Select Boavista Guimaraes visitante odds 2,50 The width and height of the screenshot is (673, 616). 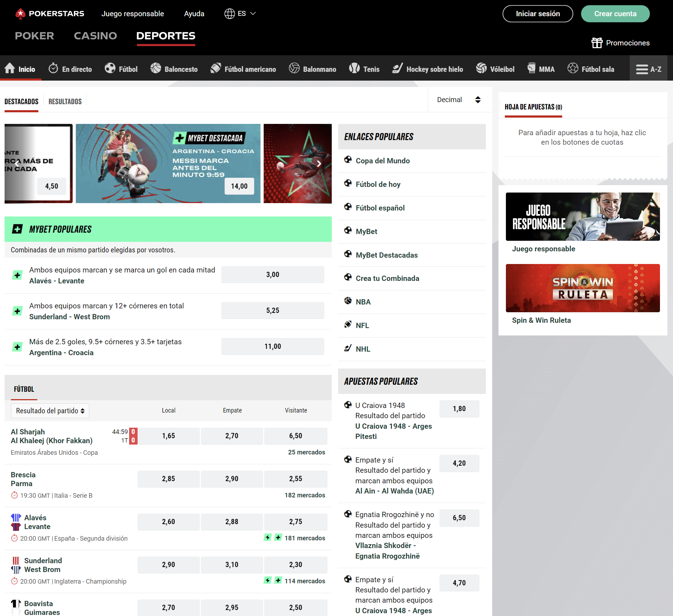click(x=296, y=608)
